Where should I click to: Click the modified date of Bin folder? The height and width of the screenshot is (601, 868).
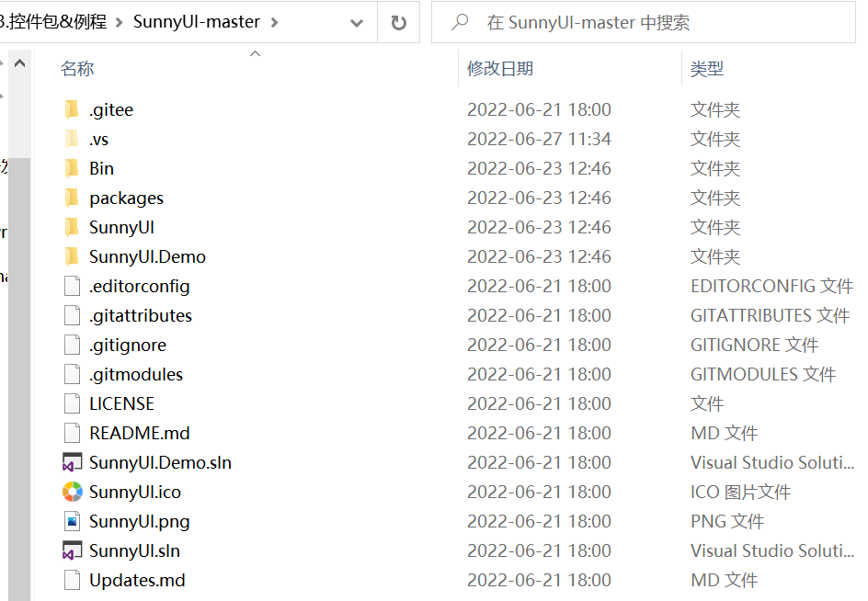click(x=539, y=168)
